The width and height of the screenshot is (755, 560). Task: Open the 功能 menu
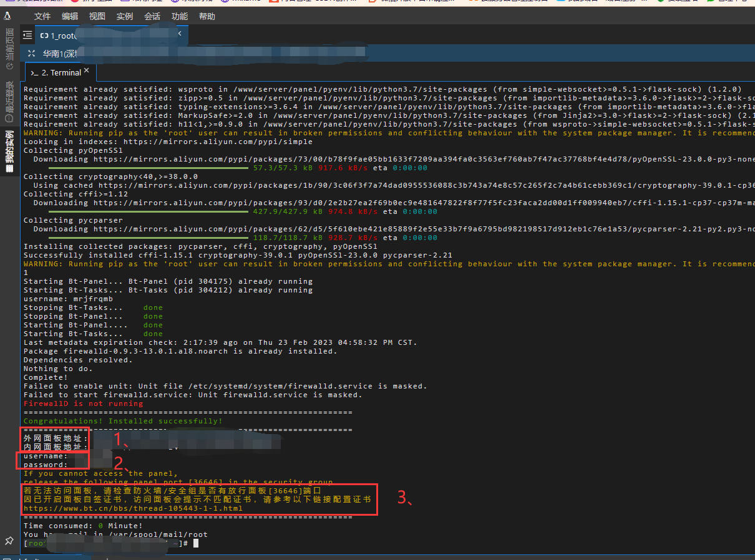click(180, 16)
